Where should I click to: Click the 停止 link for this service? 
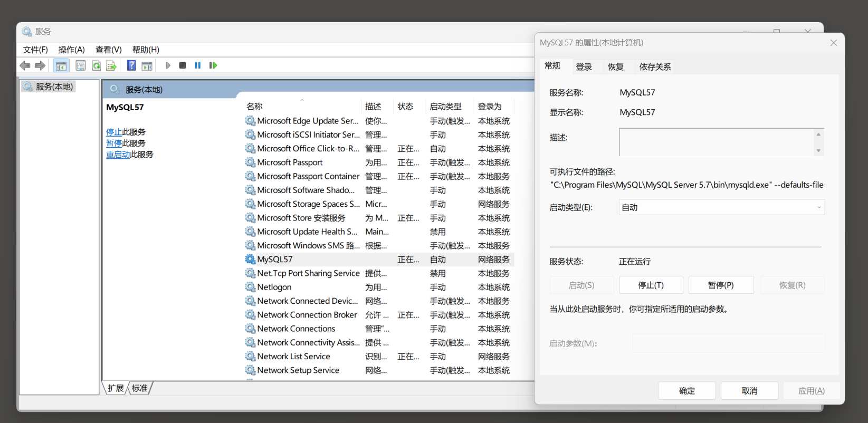point(113,132)
